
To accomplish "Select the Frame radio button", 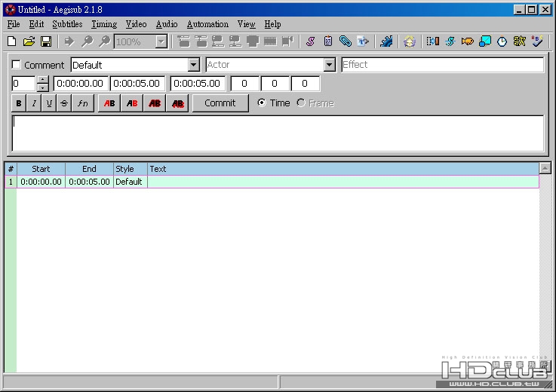I will tap(301, 103).
